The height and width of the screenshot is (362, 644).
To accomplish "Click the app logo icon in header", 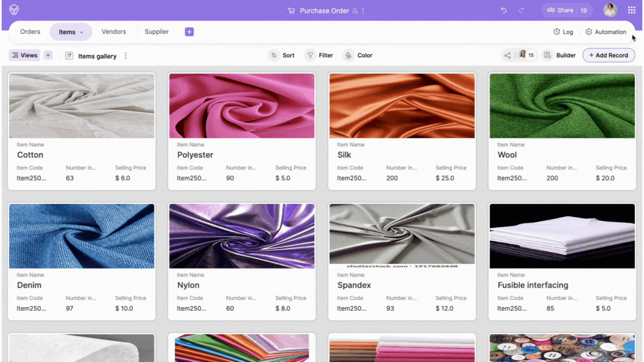I will [x=14, y=9].
